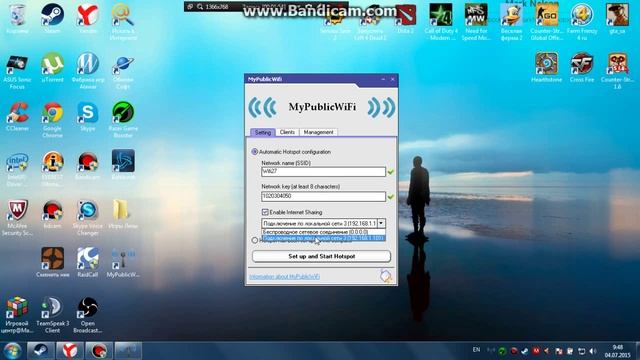Open the Steam desktop shortcut
Image resolution: width=640 pixels, height=360 pixels.
point(52,18)
